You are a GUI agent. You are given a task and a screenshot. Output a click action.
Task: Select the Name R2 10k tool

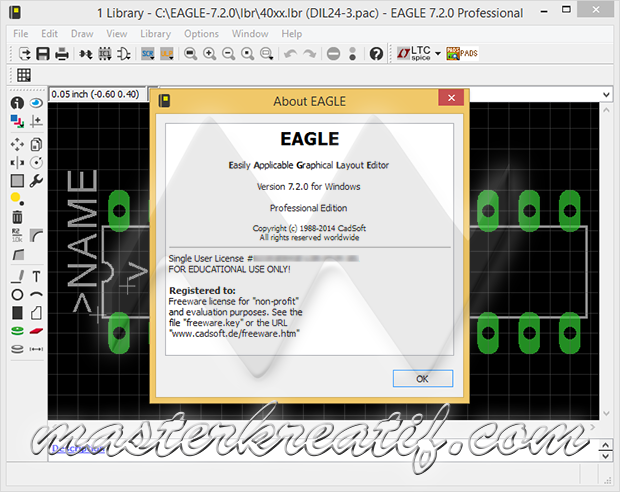(x=17, y=235)
